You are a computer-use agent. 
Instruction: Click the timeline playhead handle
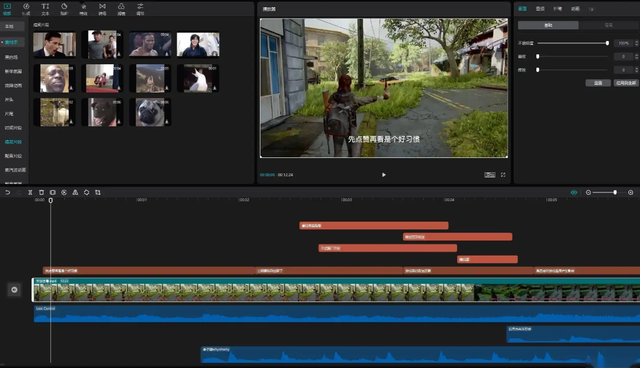point(51,200)
